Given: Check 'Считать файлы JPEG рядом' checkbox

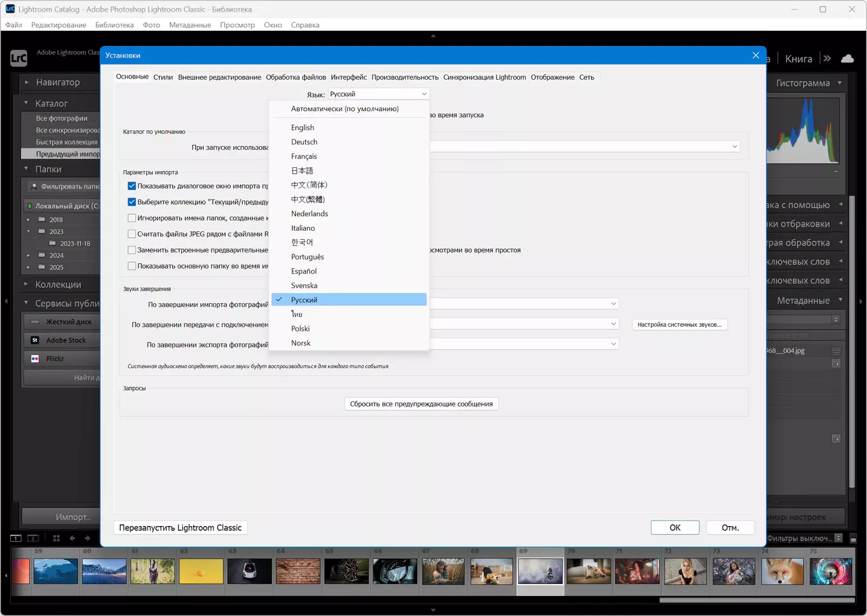Looking at the screenshot, I should coord(132,234).
